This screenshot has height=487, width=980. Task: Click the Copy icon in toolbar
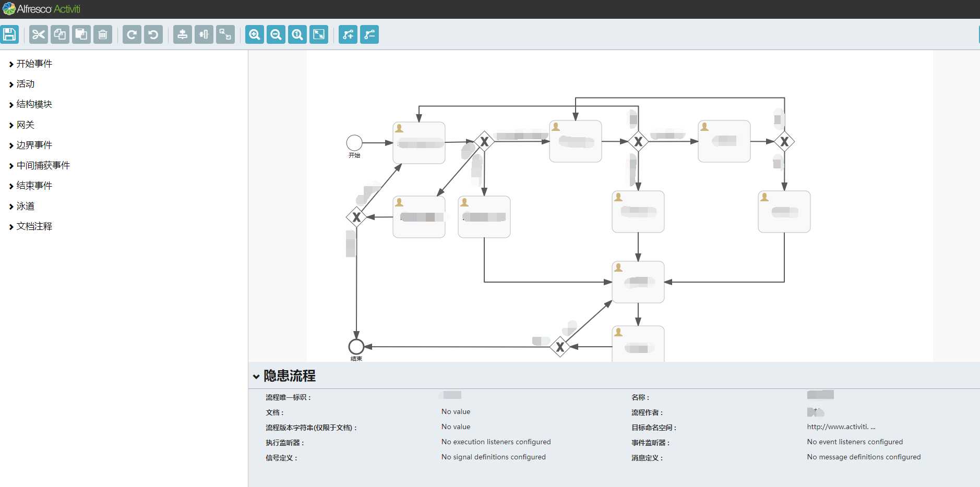(x=60, y=35)
